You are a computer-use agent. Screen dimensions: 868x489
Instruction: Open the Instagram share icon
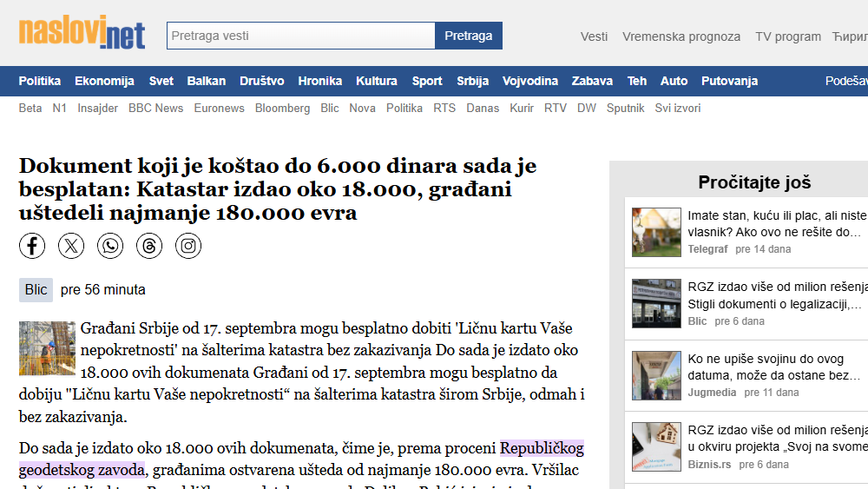click(x=188, y=245)
